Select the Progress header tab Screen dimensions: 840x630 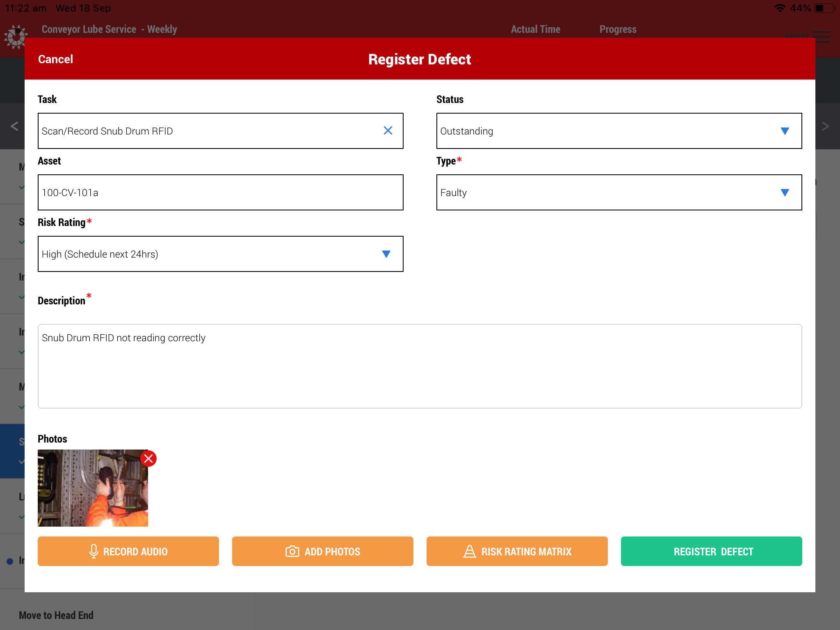click(618, 29)
